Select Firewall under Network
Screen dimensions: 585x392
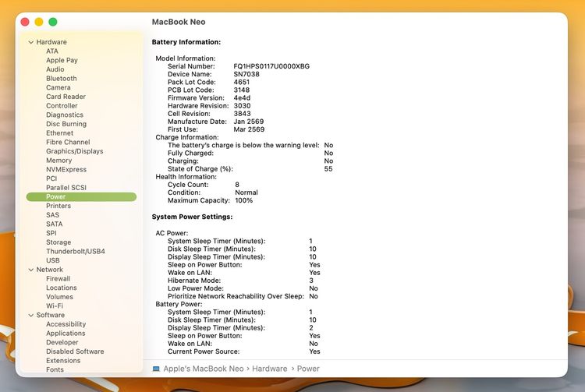pyautogui.click(x=58, y=279)
